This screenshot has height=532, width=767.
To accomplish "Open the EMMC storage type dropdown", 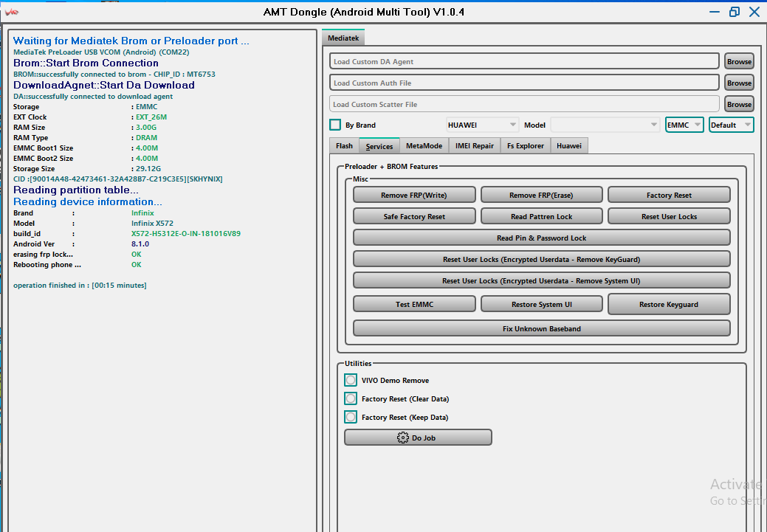I will pos(684,125).
